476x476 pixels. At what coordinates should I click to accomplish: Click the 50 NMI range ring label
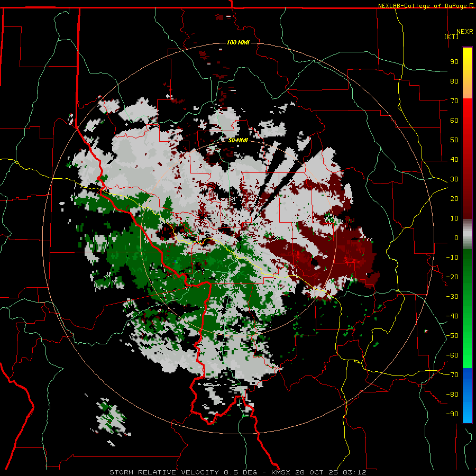click(238, 140)
